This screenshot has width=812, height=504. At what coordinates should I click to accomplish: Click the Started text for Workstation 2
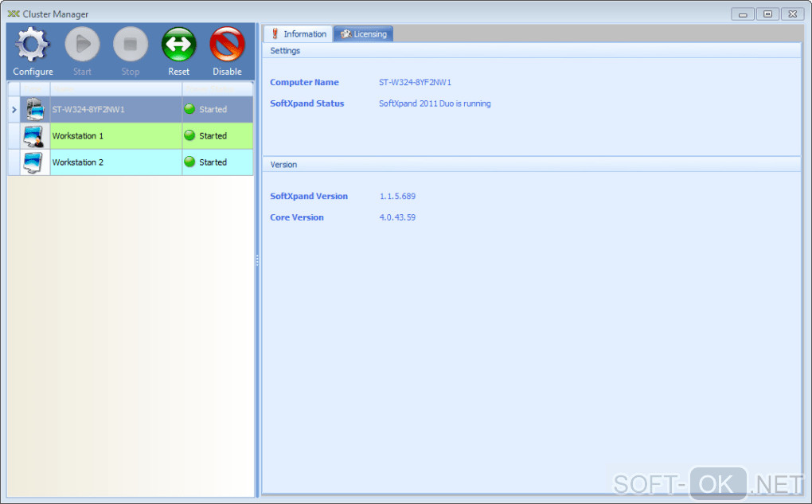[213, 162]
